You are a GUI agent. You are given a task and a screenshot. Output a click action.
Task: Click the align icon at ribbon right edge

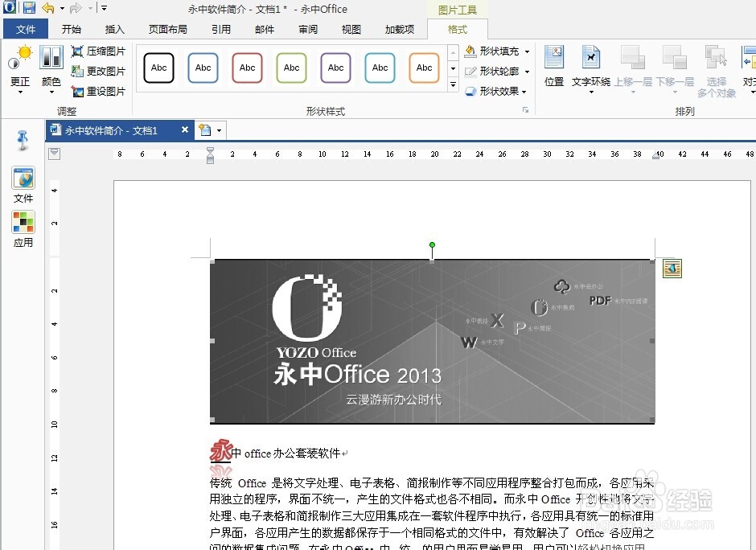click(750, 57)
